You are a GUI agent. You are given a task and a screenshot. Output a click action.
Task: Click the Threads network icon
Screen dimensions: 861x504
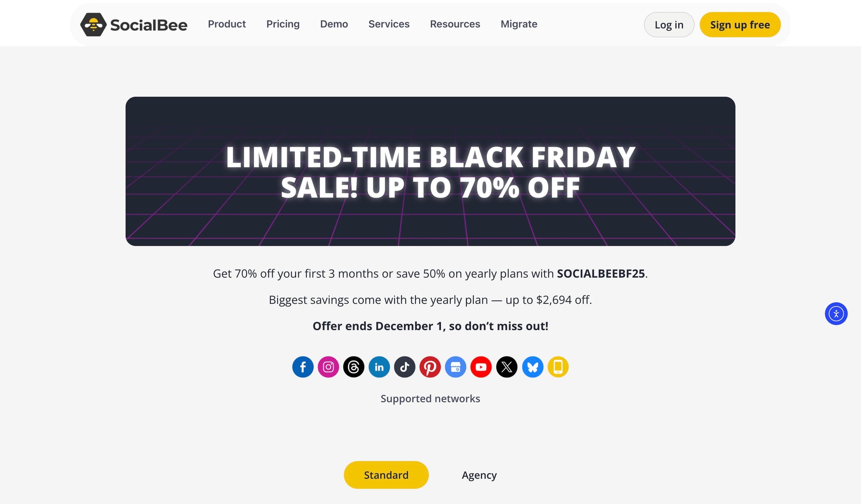(354, 367)
